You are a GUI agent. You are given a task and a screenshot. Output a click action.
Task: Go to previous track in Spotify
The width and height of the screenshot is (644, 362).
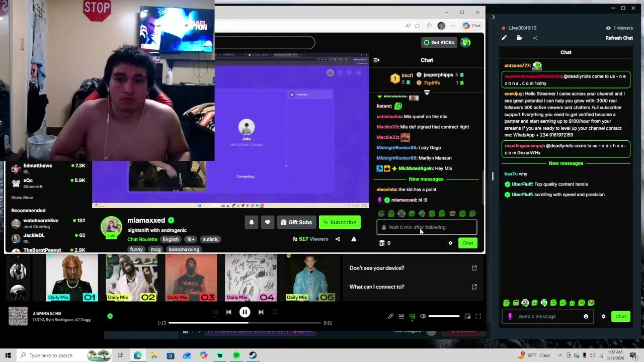click(228, 312)
